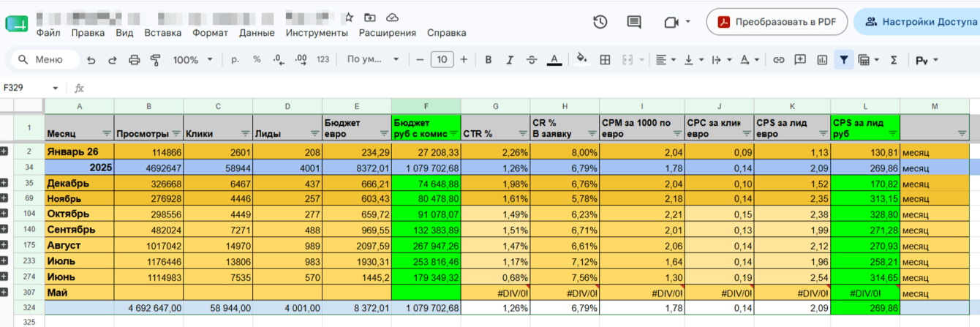Image resolution: width=980 pixels, height=327 pixels.
Task: Open the 100% zoom dropdown
Action: pos(193,60)
